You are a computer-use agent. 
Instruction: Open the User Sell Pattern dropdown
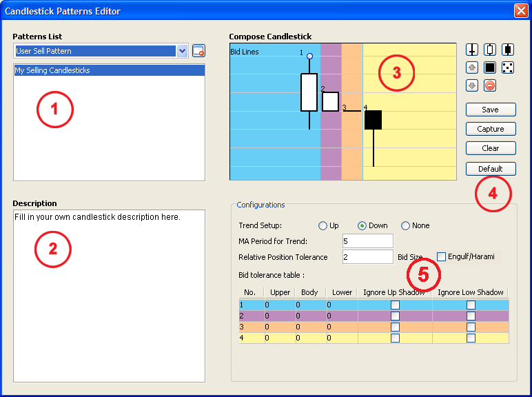[x=182, y=51]
